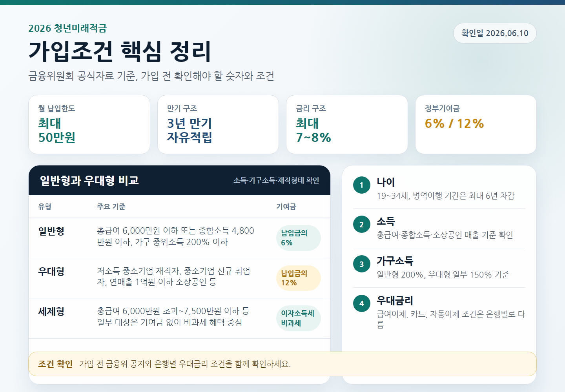The height and width of the screenshot is (392, 565).
Task: Click the 확인일 2026.06.10 date badge
Action: pyautogui.click(x=495, y=33)
